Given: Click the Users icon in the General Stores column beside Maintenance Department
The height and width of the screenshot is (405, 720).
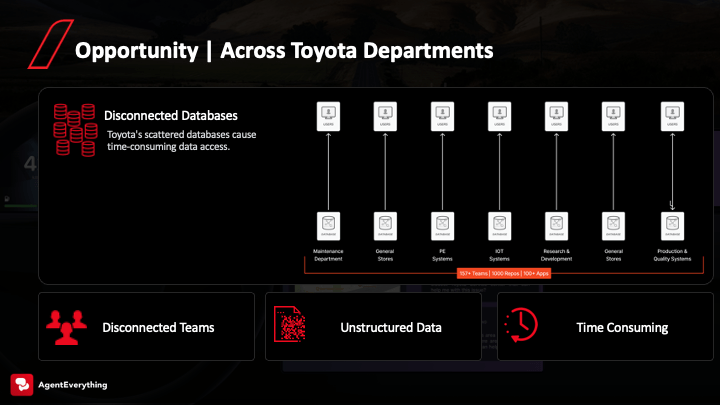Looking at the screenshot, I should click(x=385, y=117).
